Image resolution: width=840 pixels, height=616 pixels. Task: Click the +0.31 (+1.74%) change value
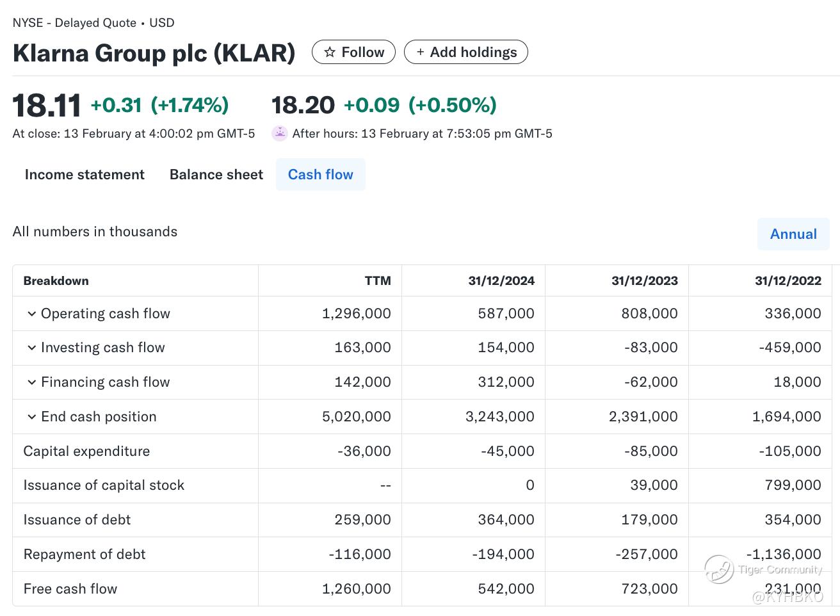click(x=159, y=105)
